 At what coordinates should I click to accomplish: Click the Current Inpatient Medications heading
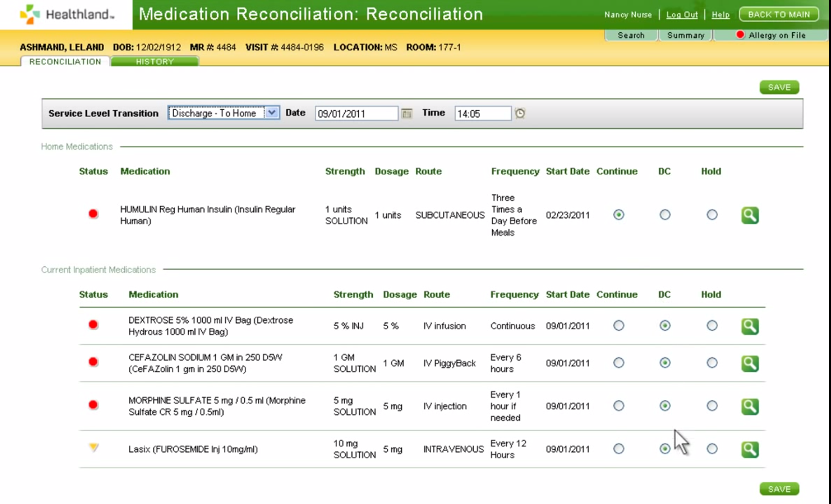click(99, 270)
